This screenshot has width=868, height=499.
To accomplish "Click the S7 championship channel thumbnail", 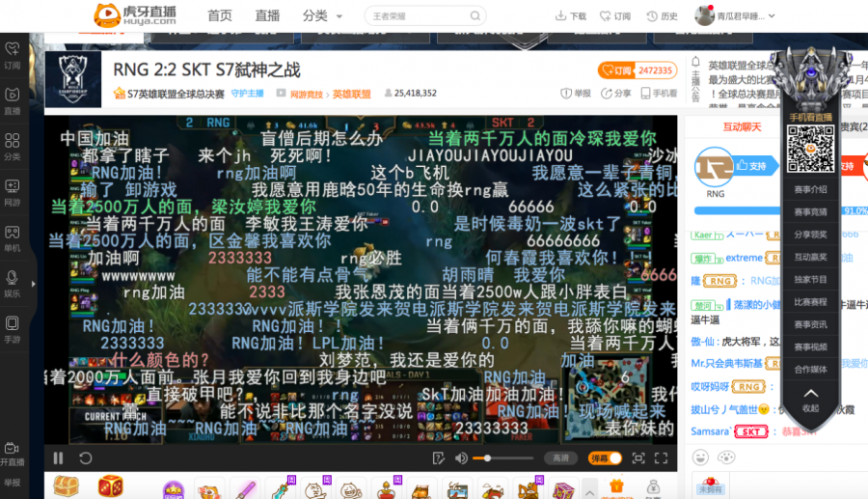I will click(73, 79).
